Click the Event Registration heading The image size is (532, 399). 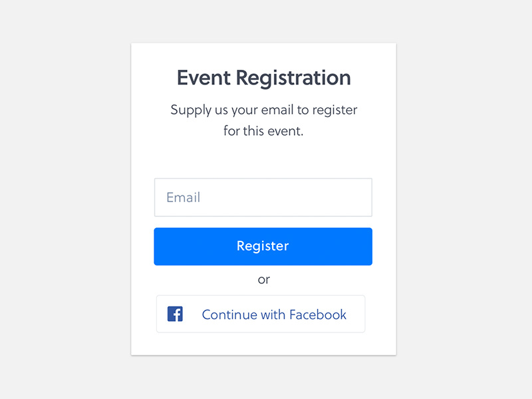(263, 78)
